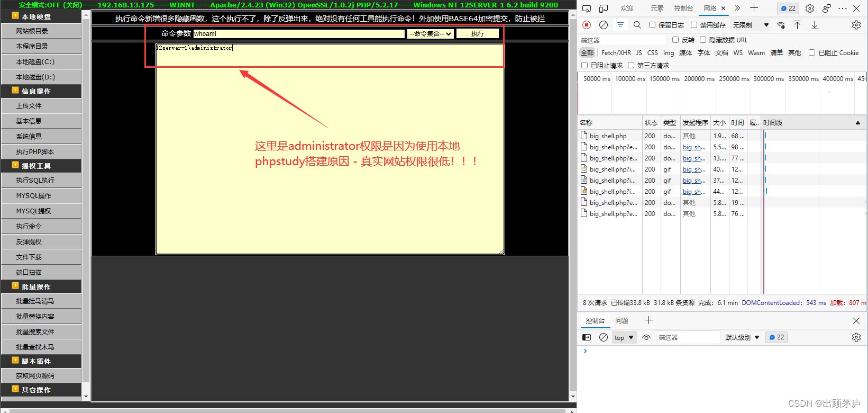Open 默认级别 log level dropdown
The height and width of the screenshot is (413, 868).
coord(742,337)
